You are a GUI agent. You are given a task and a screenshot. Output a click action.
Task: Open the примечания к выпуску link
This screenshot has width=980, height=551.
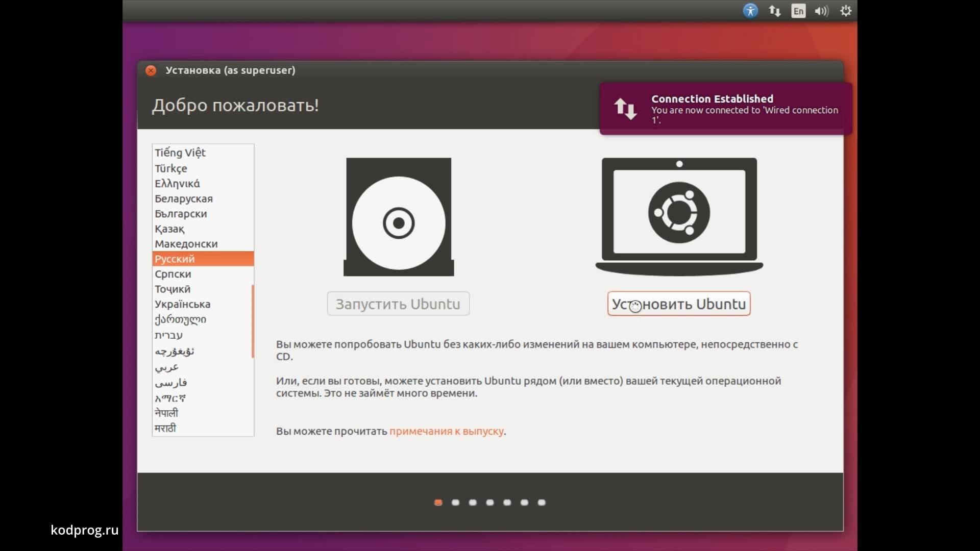tap(447, 431)
